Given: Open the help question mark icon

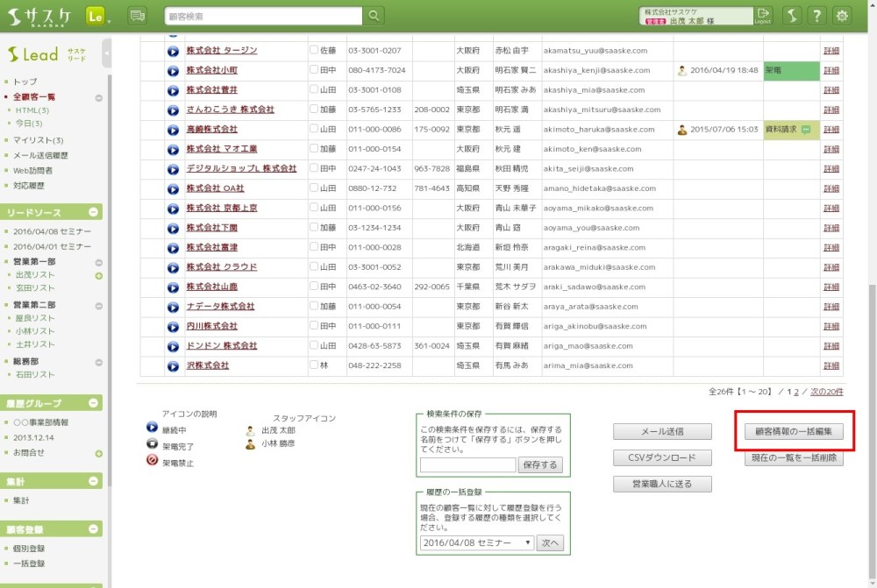Looking at the screenshot, I should [x=816, y=16].
